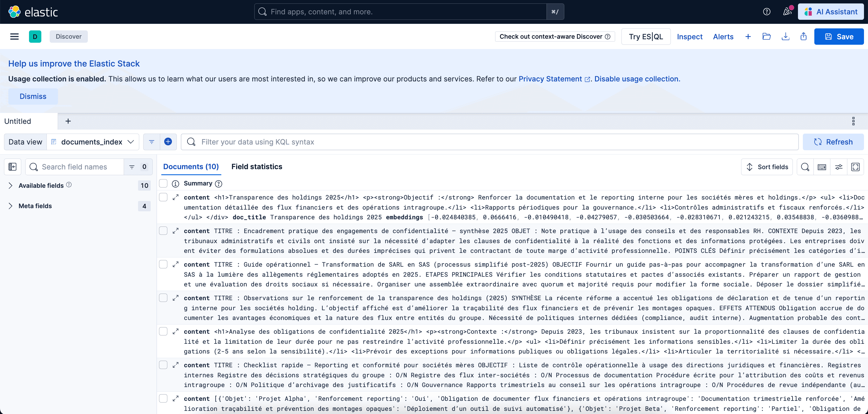
Task: Expand the Encadrement pratique document details
Action: (x=176, y=231)
